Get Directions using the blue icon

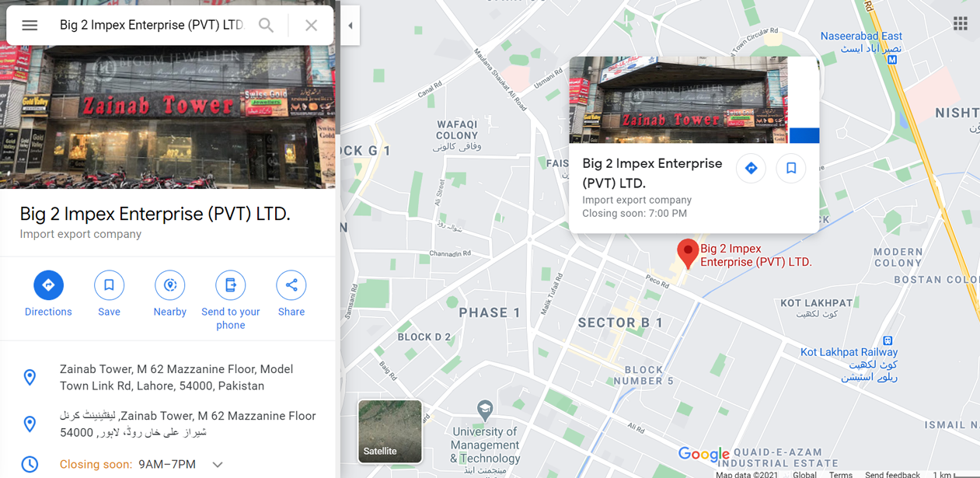click(48, 285)
